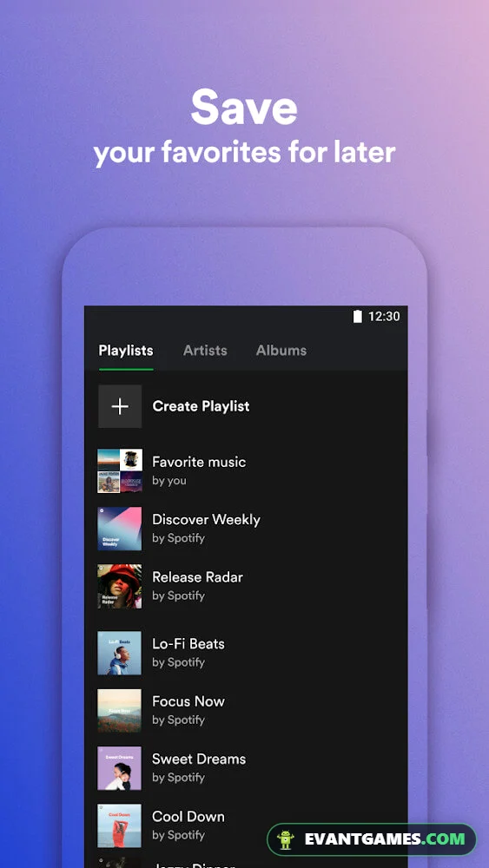The image size is (489, 868).
Task: Click 'by Spotify' under Focus Now
Action: tap(178, 720)
